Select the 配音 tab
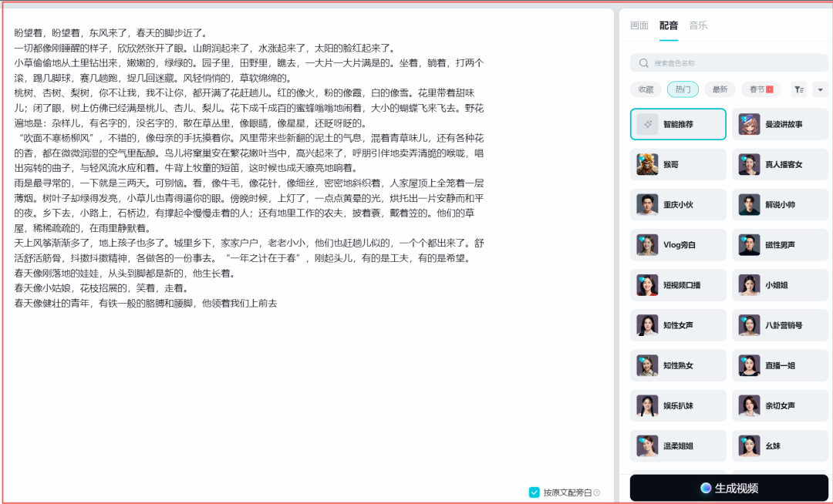833x504 pixels. click(x=669, y=25)
